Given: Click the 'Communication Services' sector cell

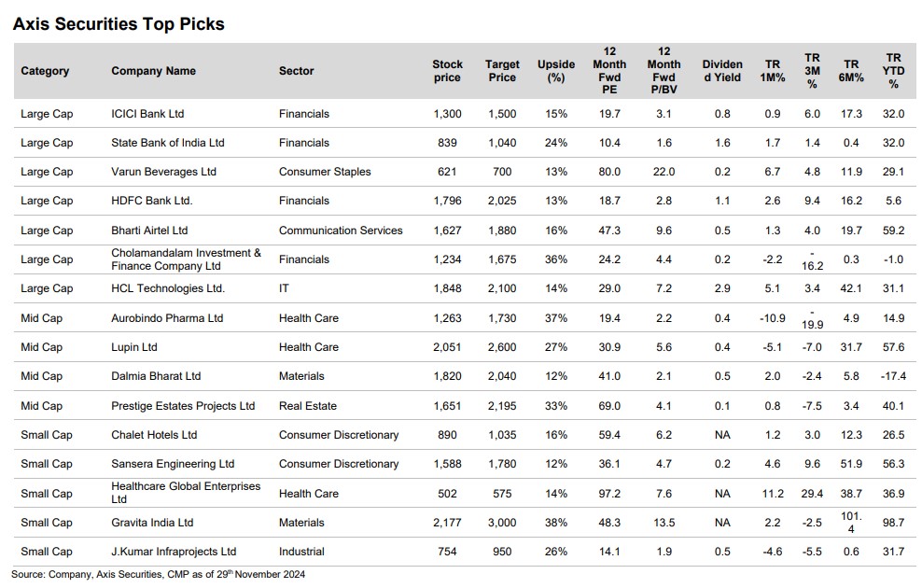Looking at the screenshot, I should pos(341,231).
